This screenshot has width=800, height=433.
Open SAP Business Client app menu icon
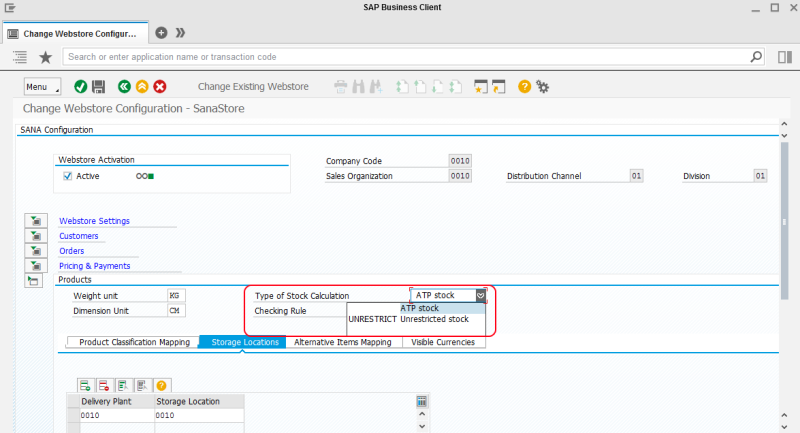(10, 8)
